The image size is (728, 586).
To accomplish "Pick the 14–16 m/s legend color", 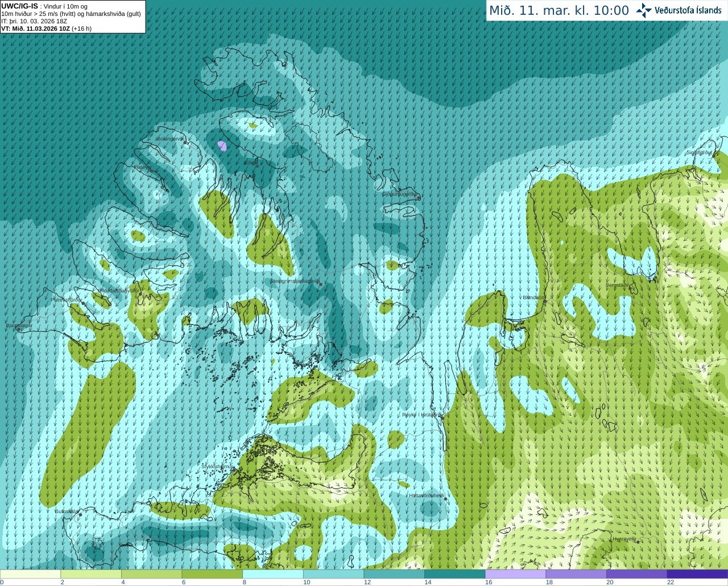I will pyautogui.click(x=455, y=574).
